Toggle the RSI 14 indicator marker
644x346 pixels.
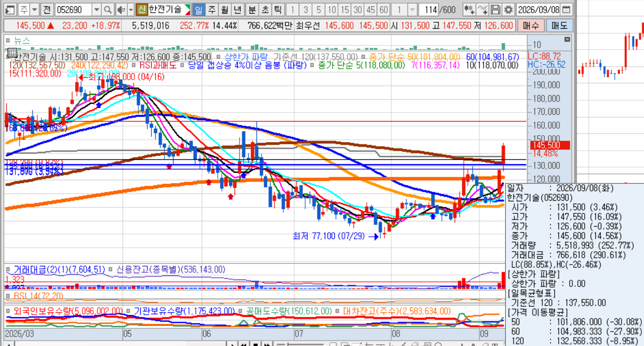click(x=8, y=296)
